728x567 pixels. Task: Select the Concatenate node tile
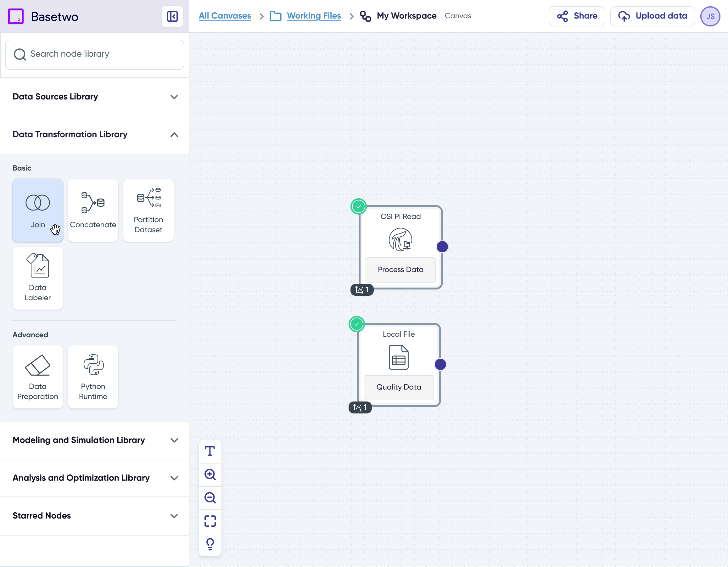point(93,210)
